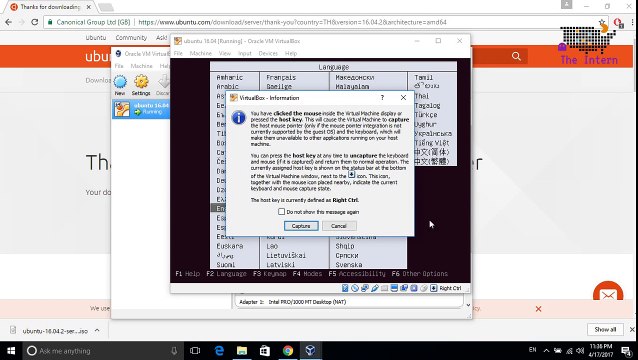Select Shqip in the language list
Viewport: 638px width, 360px height.
[x=345, y=246]
